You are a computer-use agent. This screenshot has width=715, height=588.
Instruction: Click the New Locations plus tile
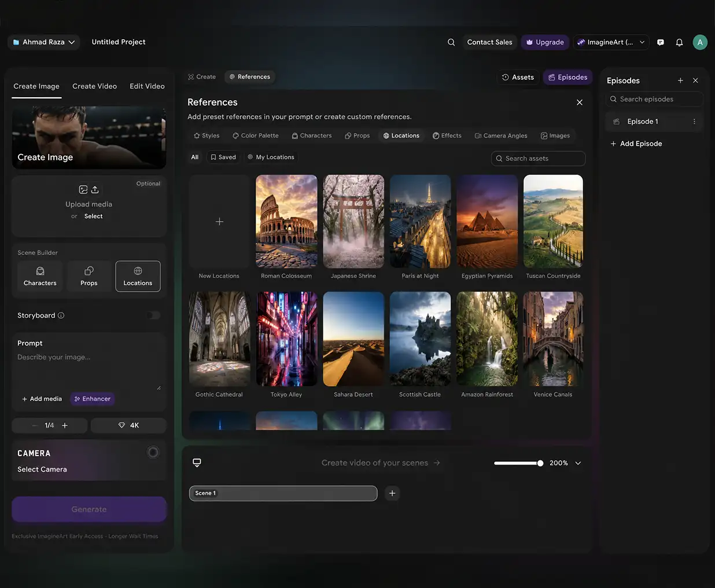(219, 222)
